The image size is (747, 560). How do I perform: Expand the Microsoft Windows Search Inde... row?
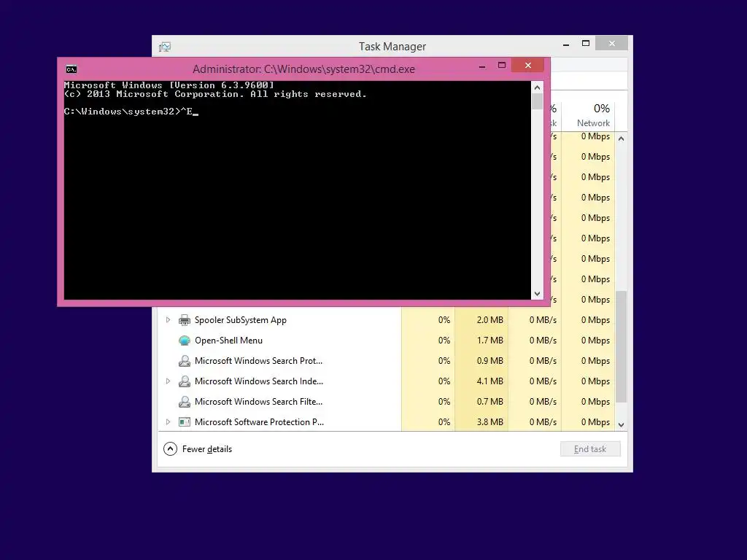coord(168,381)
